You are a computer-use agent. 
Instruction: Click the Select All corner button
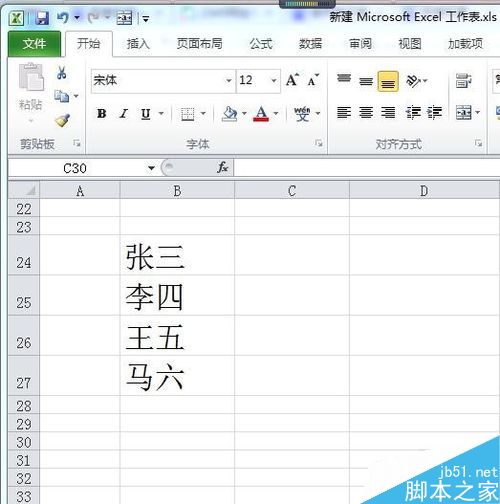pos(24,190)
